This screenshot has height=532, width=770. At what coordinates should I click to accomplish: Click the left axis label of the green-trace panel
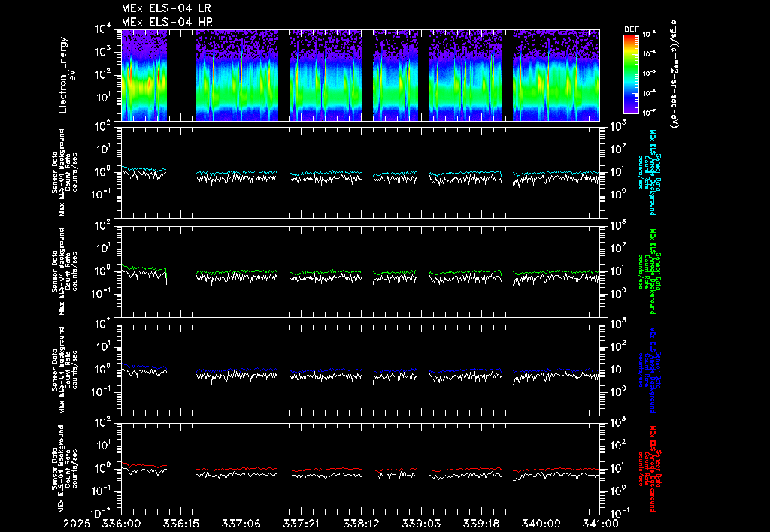tap(65, 271)
